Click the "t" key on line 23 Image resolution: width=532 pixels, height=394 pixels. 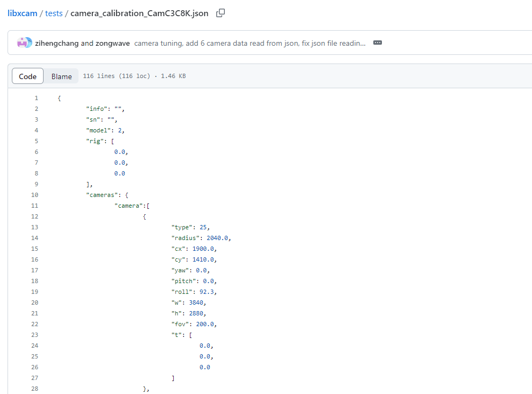coord(176,335)
